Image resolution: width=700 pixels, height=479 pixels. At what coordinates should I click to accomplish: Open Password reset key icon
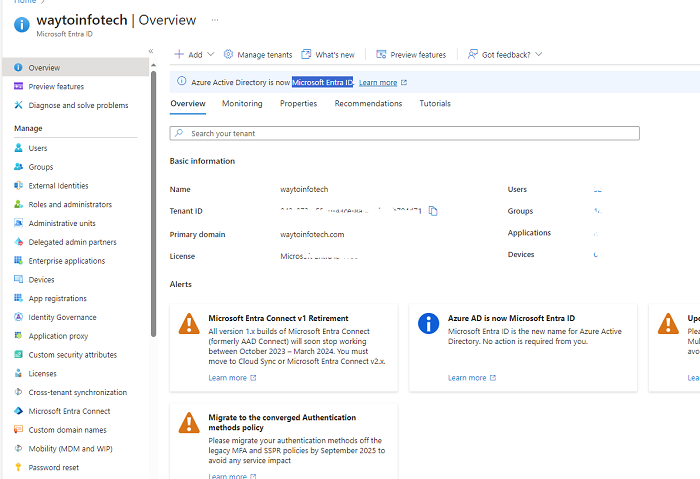click(18, 467)
